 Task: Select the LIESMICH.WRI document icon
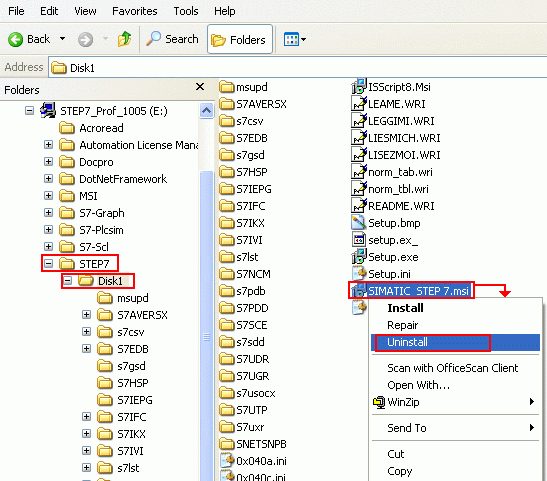(x=359, y=138)
